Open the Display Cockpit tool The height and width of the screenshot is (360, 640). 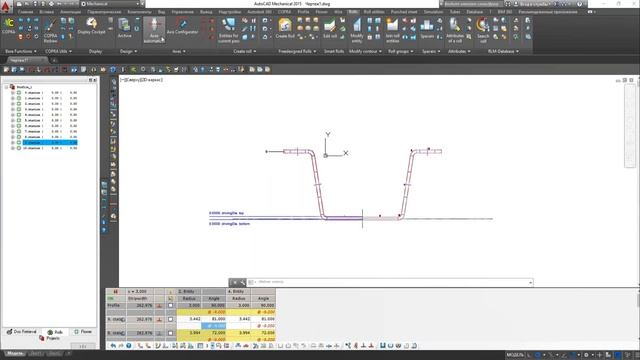click(91, 26)
